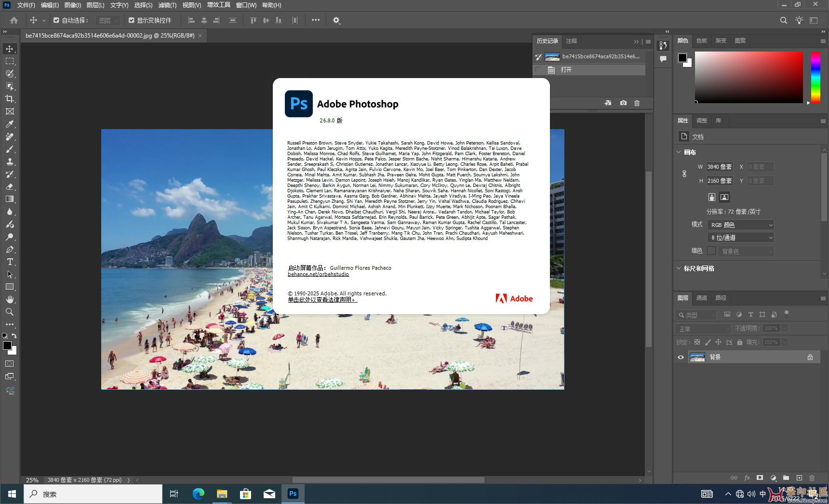Click the portrait orientation canvas icon

(x=712, y=197)
